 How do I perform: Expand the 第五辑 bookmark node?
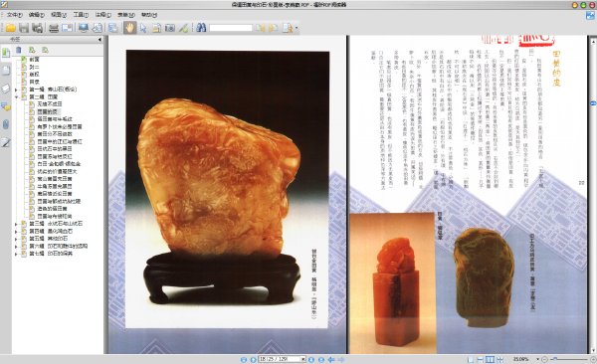(16, 239)
